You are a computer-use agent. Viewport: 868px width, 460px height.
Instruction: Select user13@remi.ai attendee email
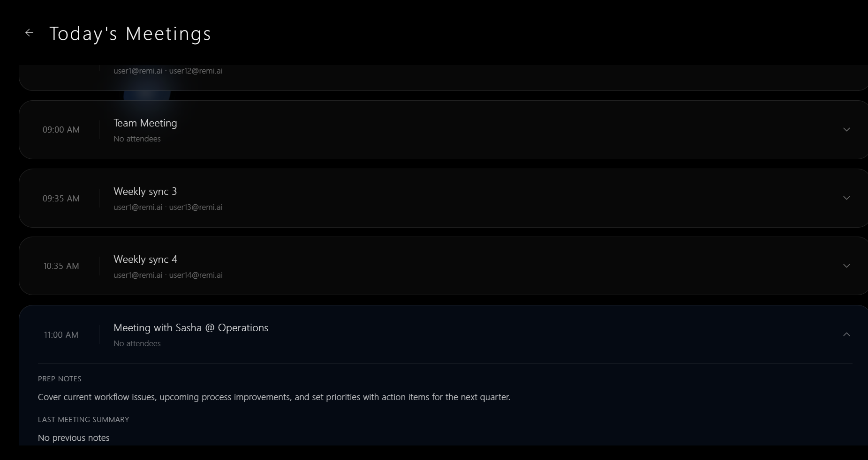[196, 207]
